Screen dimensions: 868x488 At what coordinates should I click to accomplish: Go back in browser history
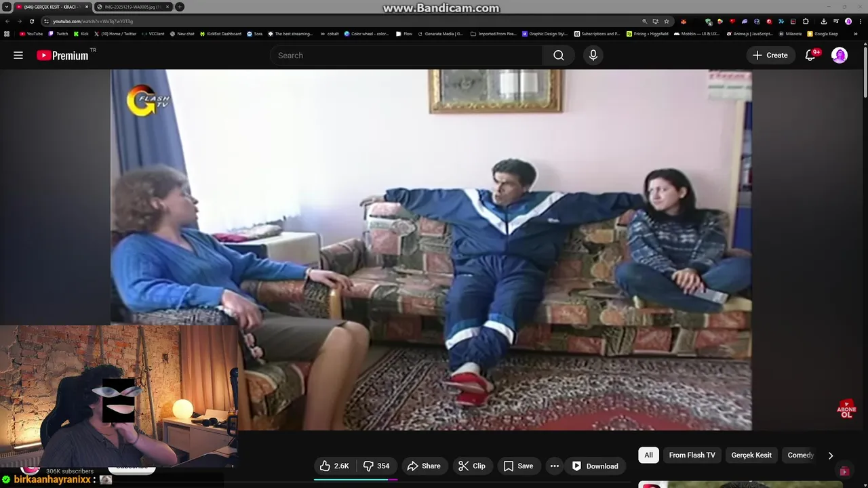click(7, 21)
